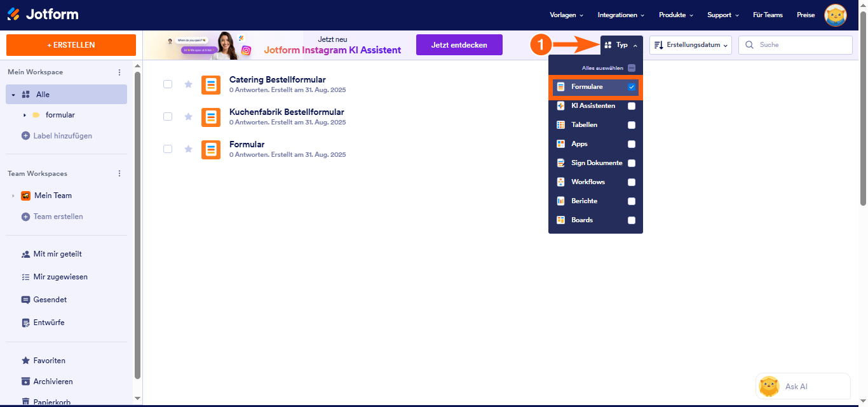The width and height of the screenshot is (868, 407).
Task: Click Label hinzufügen link
Action: (63, 136)
